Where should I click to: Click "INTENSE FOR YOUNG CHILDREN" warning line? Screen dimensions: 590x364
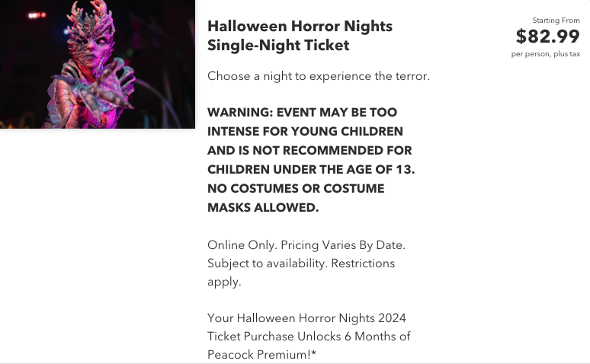point(305,131)
